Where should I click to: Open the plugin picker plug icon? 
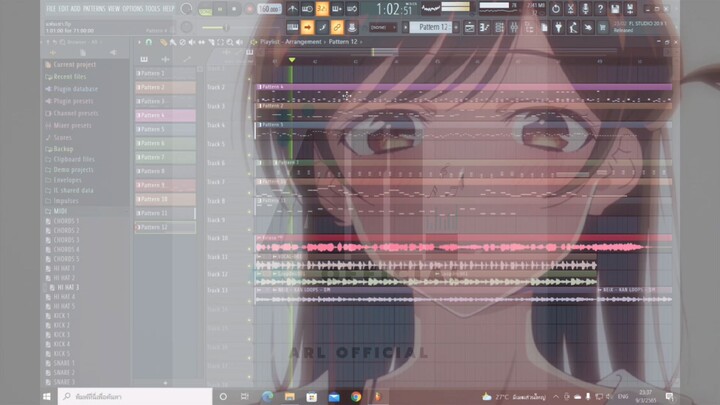click(x=558, y=28)
